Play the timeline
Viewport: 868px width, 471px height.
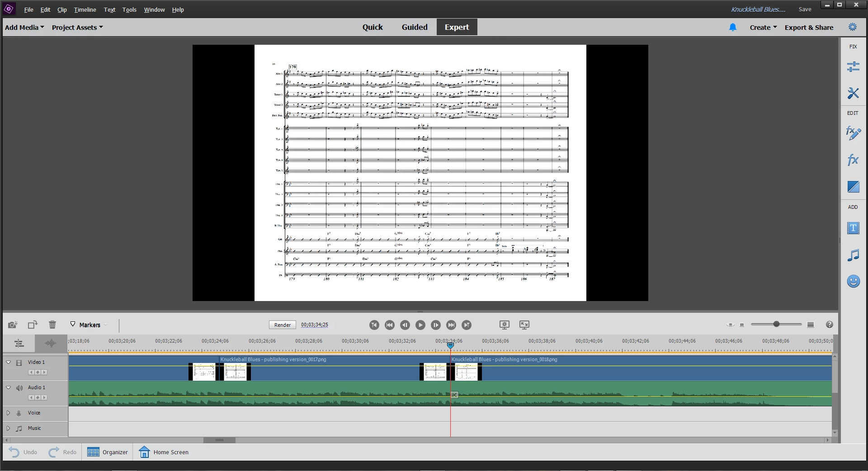[420, 325]
